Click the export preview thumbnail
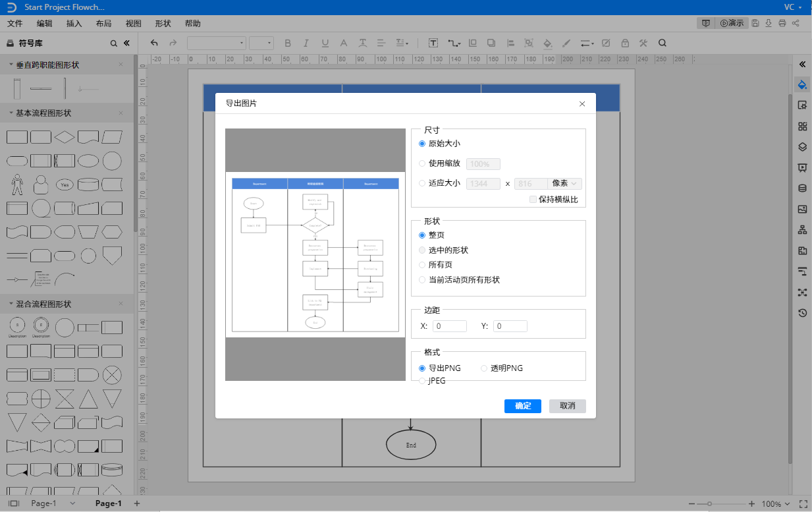Image resolution: width=812 pixels, height=512 pixels. pyautogui.click(x=315, y=254)
